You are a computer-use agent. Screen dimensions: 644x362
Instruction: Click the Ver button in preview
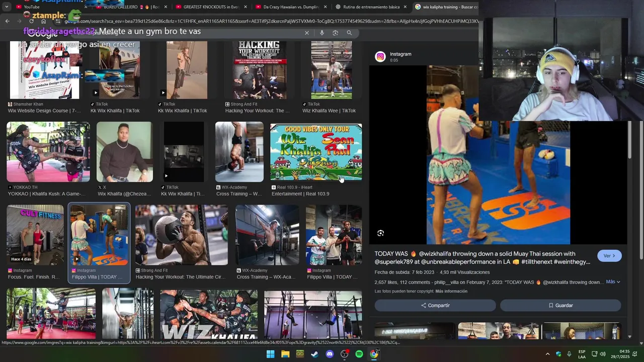609,256
